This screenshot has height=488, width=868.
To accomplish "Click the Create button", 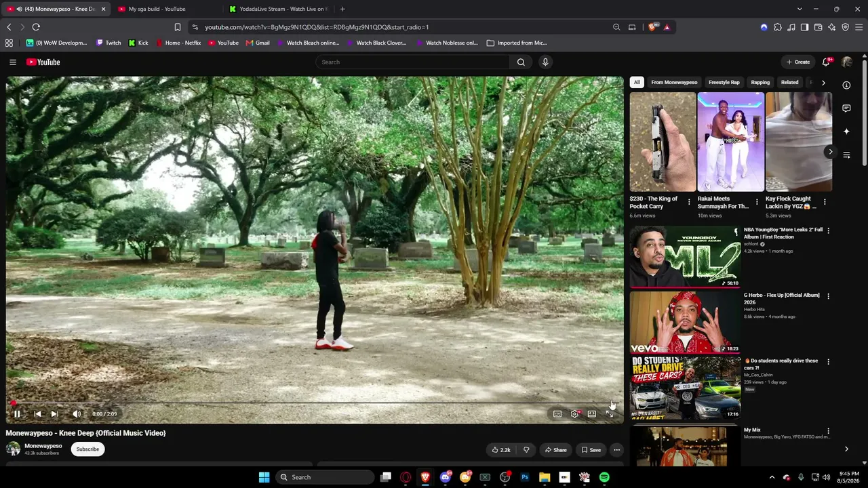I will point(798,62).
